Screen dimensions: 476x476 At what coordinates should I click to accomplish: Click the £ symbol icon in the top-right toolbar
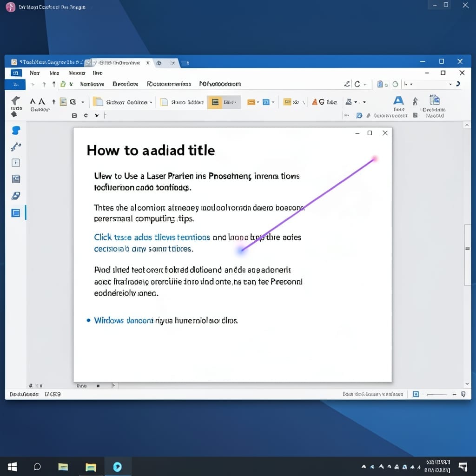(347, 84)
